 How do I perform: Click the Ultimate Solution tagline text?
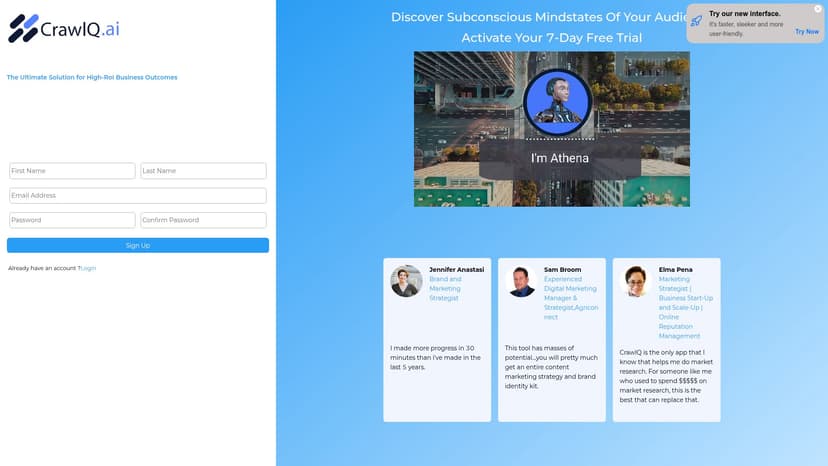pyautogui.click(x=92, y=77)
